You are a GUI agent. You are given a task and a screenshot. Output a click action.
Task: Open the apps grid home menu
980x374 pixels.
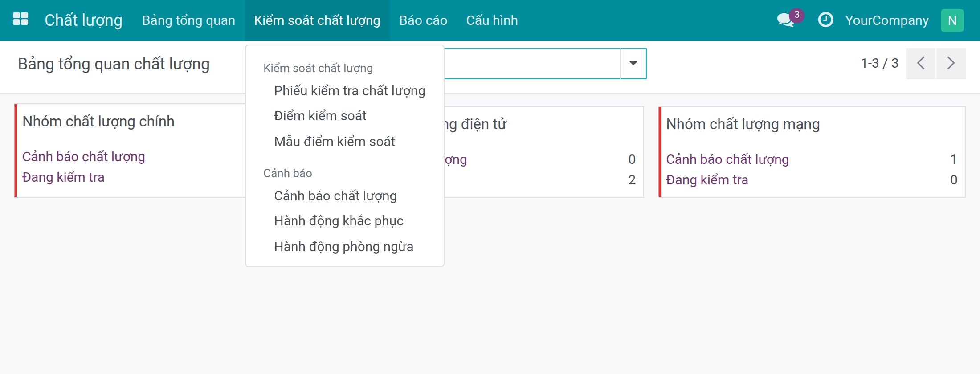[x=20, y=20]
